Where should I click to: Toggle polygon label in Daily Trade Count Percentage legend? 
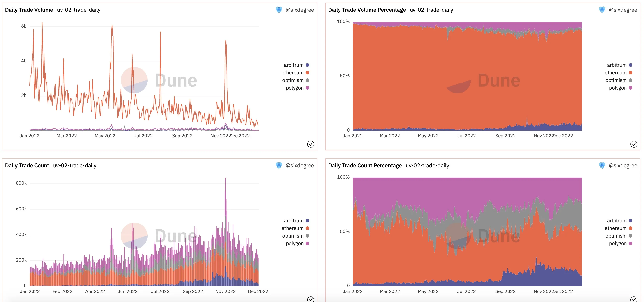click(x=618, y=244)
